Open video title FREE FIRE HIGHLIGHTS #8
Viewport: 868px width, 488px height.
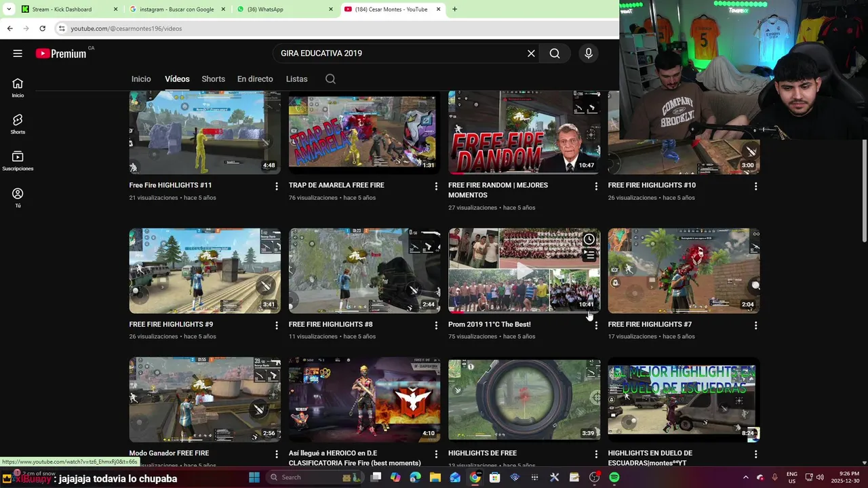(330, 324)
